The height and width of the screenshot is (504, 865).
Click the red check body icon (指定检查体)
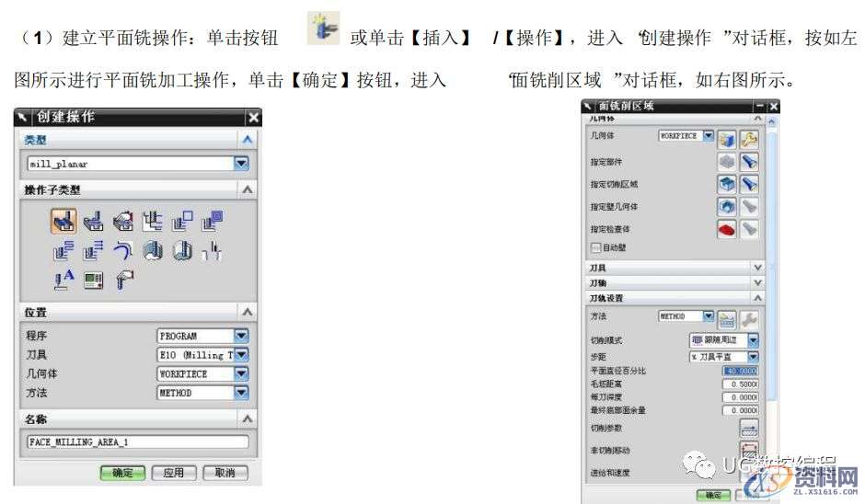(727, 228)
